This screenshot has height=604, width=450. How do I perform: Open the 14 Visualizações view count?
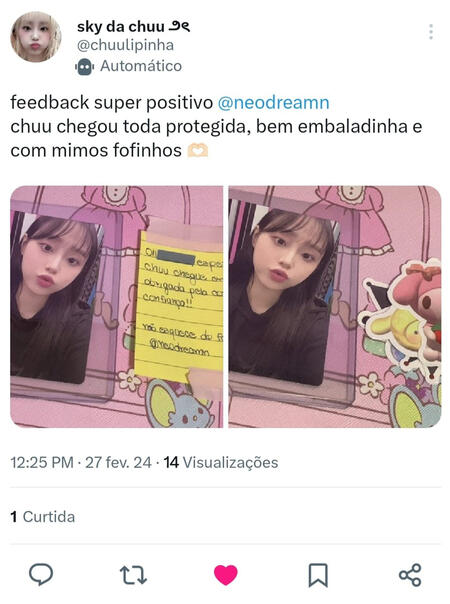[x=221, y=463]
